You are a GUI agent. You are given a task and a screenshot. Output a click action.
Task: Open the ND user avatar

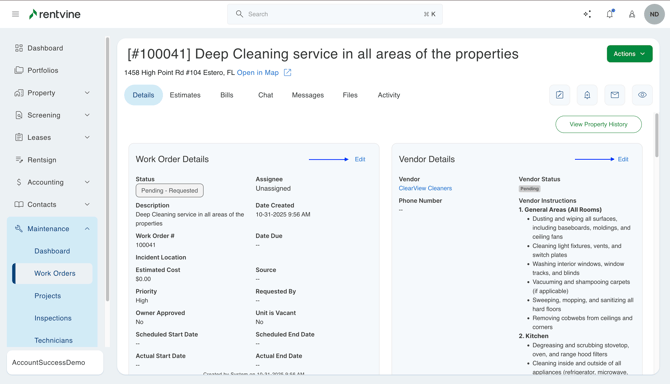[654, 14]
